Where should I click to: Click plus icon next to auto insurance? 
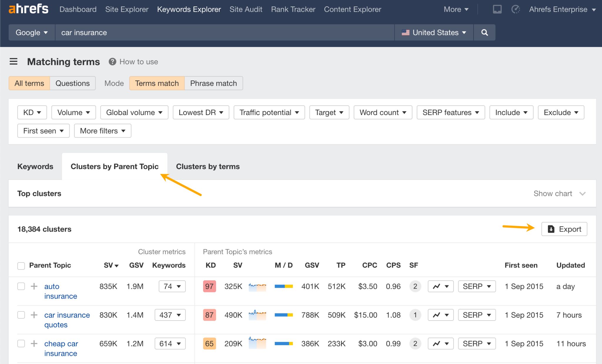pyautogui.click(x=34, y=286)
